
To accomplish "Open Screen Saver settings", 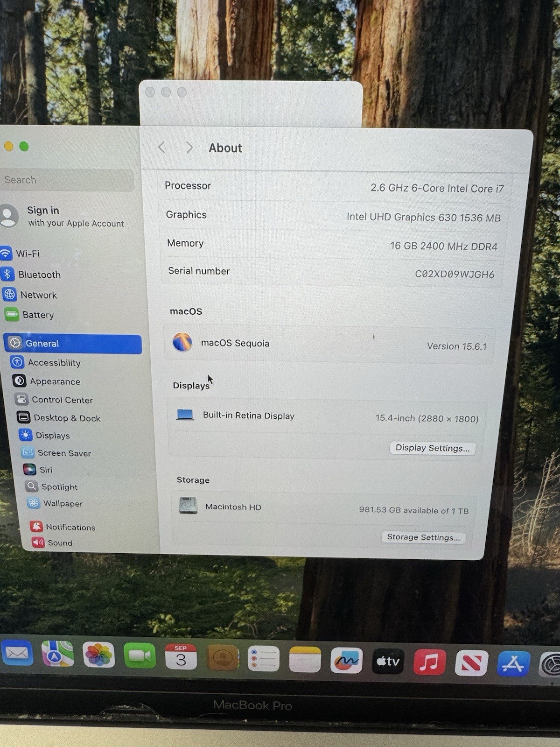I will pos(56,453).
